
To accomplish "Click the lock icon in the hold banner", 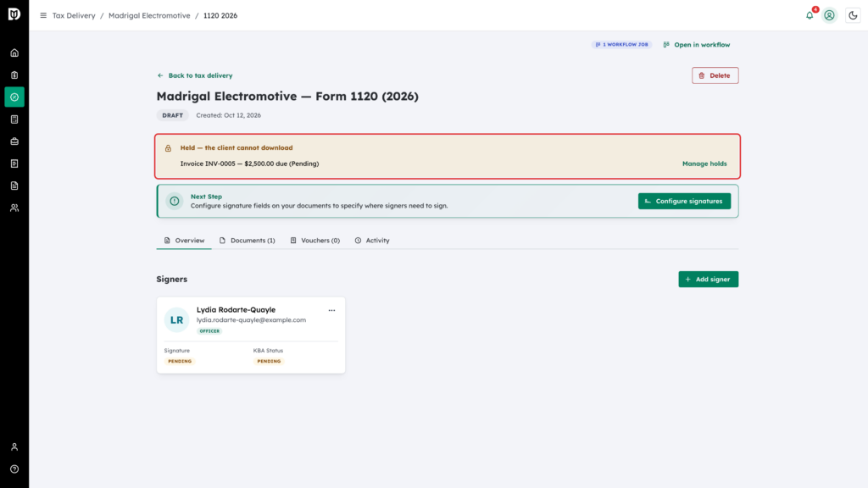I will 169,148.
